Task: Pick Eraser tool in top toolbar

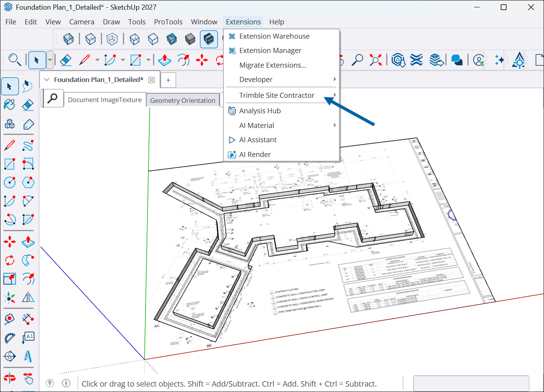Action: pos(66,60)
